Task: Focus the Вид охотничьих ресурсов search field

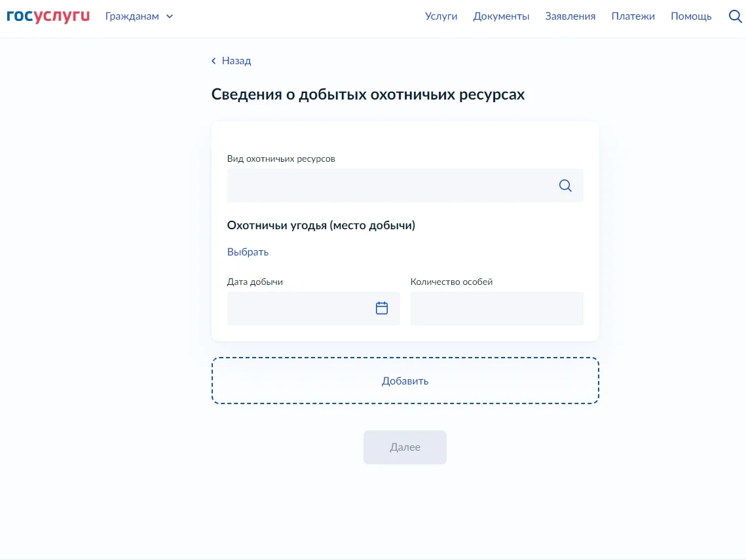Action: pos(386,185)
